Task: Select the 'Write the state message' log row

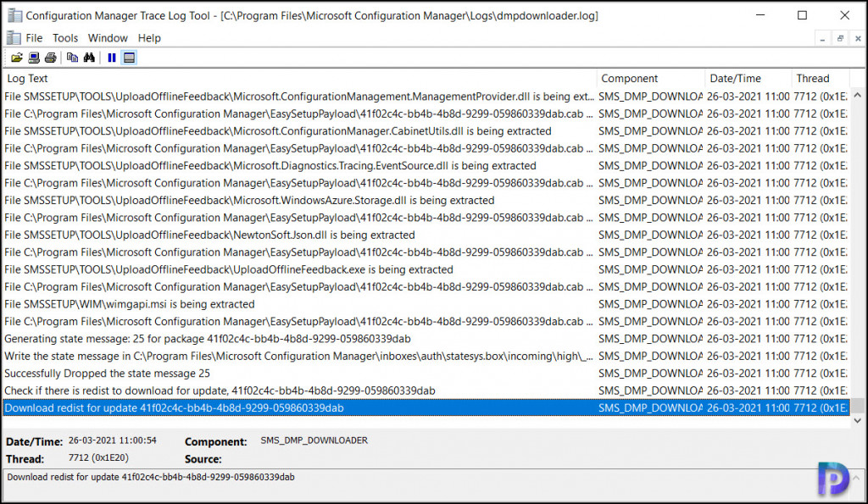Action: coord(426,356)
